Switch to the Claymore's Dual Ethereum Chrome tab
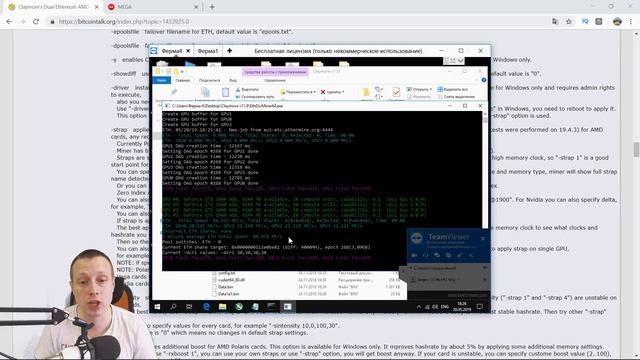The width and height of the screenshot is (640, 360). pos(53,7)
